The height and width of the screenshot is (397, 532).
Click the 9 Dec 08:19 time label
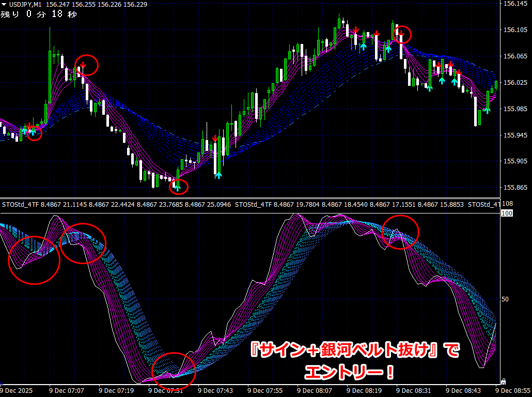(x=363, y=391)
